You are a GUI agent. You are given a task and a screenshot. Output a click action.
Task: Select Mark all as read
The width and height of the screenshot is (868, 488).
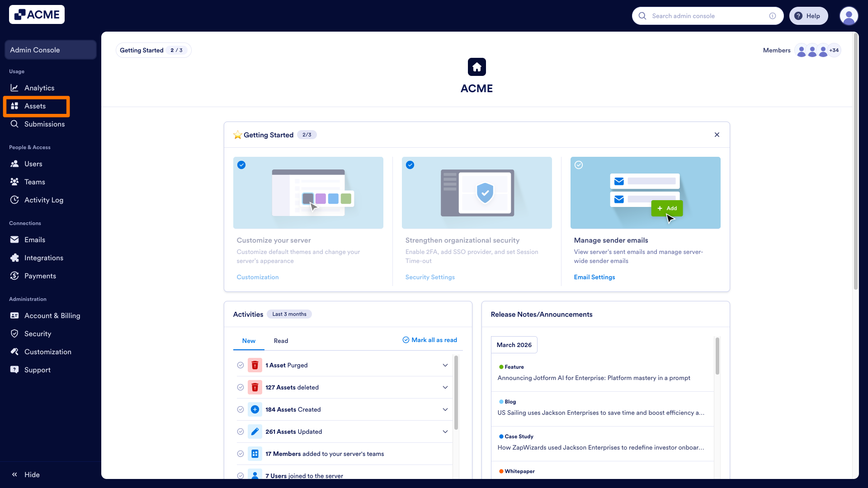429,340
